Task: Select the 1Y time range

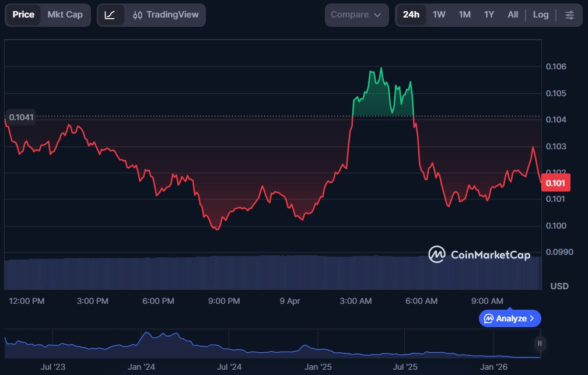Action: [489, 15]
